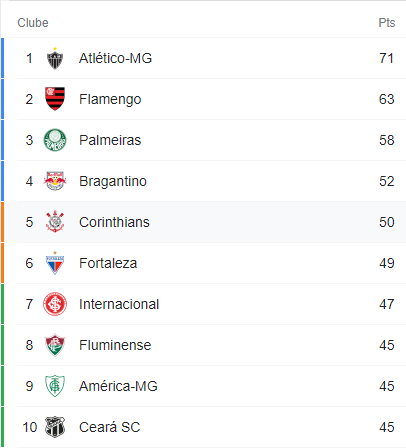Select the Palmeiras team name
406x448 pixels.
pos(110,140)
